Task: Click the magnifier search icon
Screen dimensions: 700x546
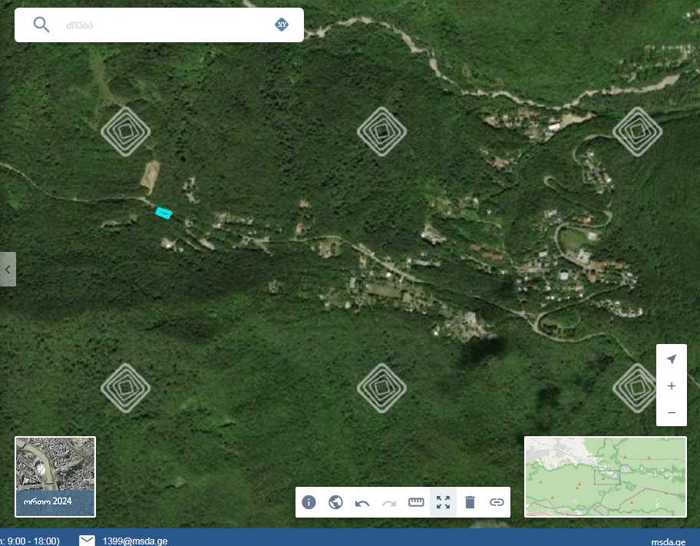Action: pyautogui.click(x=41, y=25)
